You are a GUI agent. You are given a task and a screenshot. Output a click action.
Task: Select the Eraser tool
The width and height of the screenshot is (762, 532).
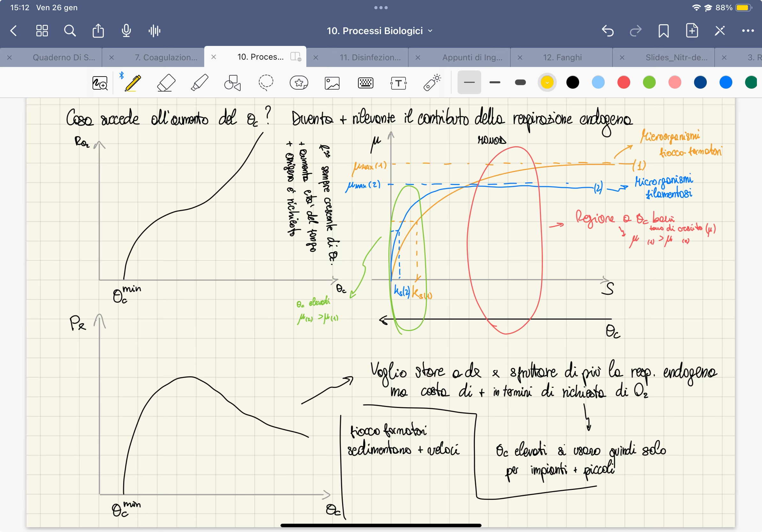pyautogui.click(x=166, y=83)
